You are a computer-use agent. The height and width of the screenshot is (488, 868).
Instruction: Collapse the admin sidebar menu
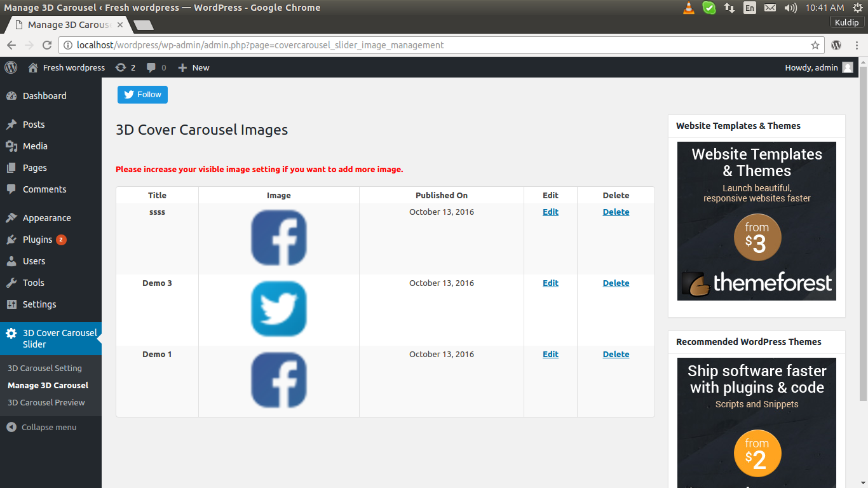(x=41, y=427)
